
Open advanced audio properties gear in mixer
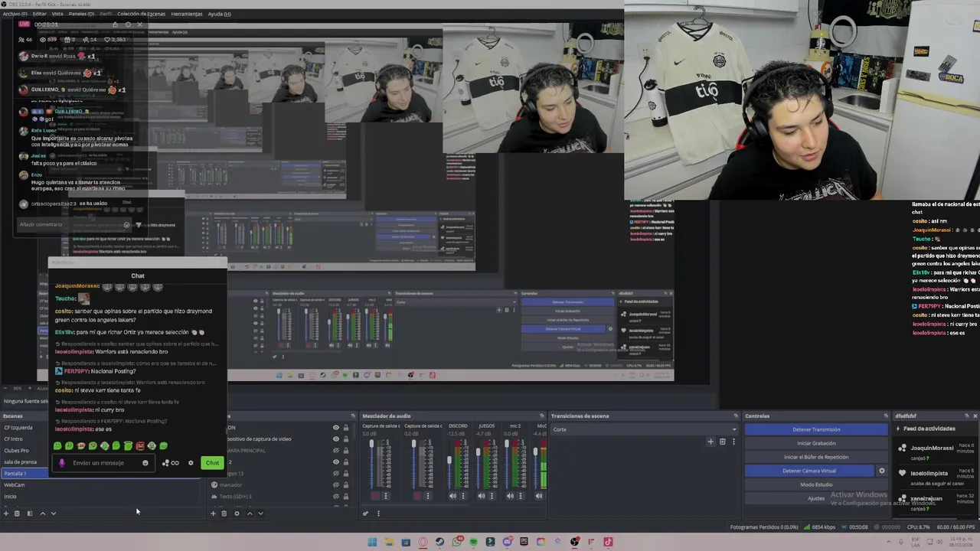(x=366, y=514)
